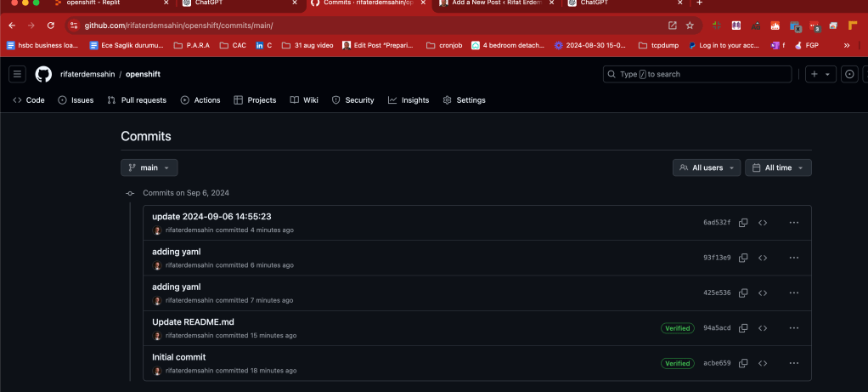Screen dimensions: 868x392
Task: Browse repository at commit 425e536
Action: 763,293
